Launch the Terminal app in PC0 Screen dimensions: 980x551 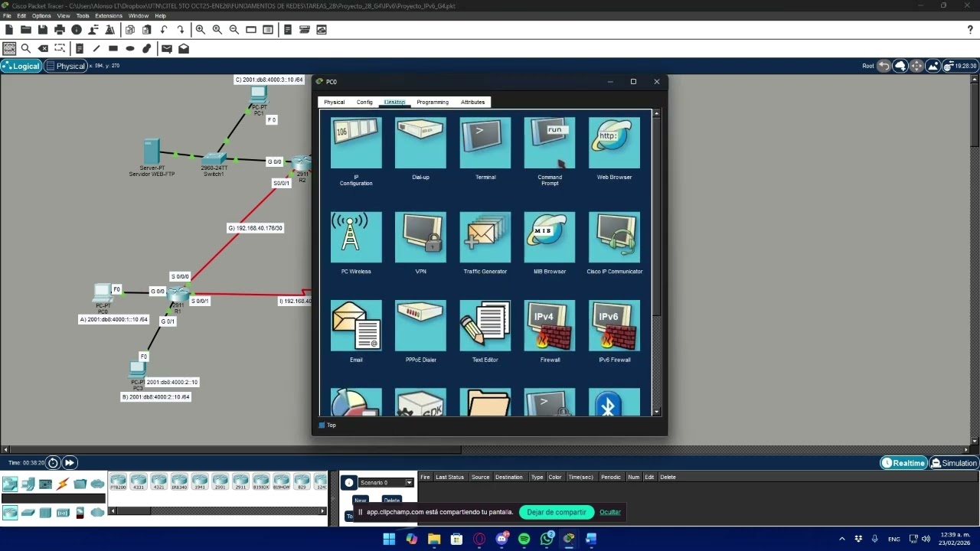pyautogui.click(x=485, y=143)
